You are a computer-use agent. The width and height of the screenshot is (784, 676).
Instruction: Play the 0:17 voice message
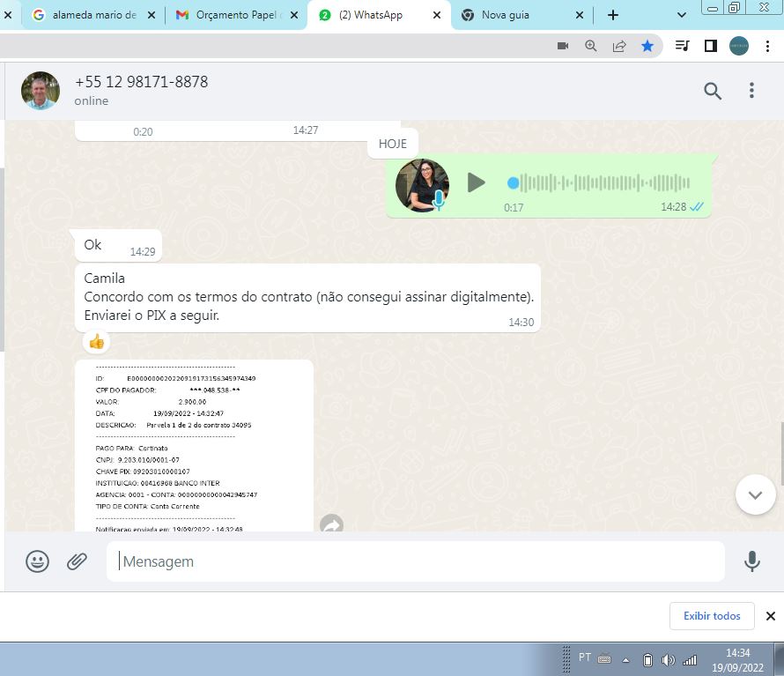coord(476,182)
